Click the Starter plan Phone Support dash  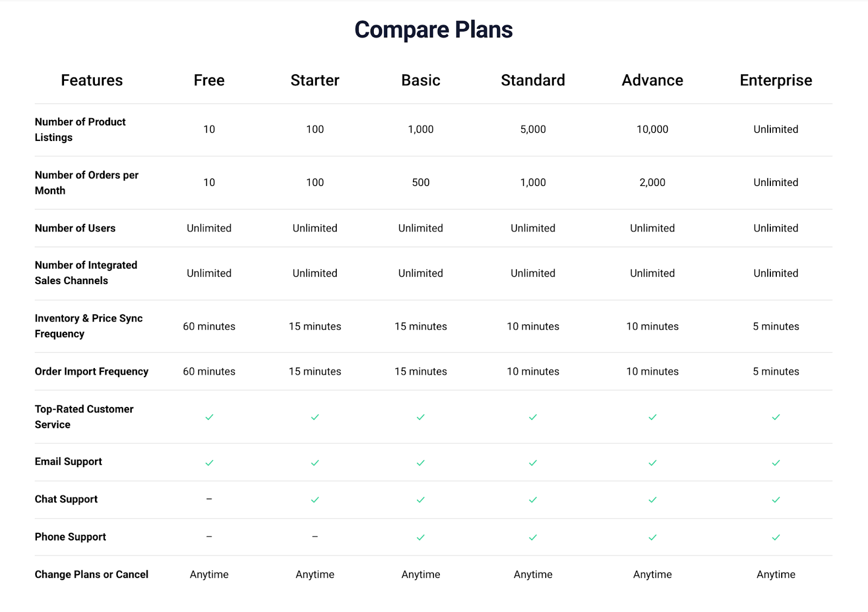(x=315, y=537)
